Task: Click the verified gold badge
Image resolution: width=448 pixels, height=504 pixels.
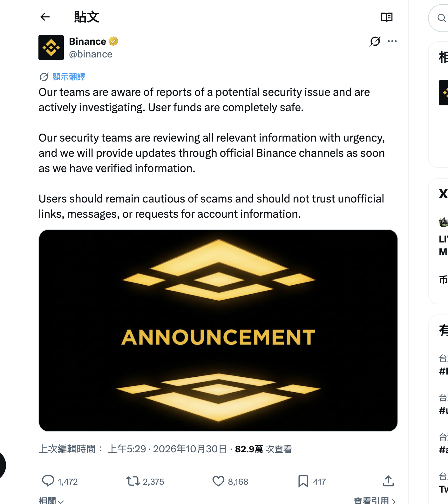Action: [x=113, y=41]
